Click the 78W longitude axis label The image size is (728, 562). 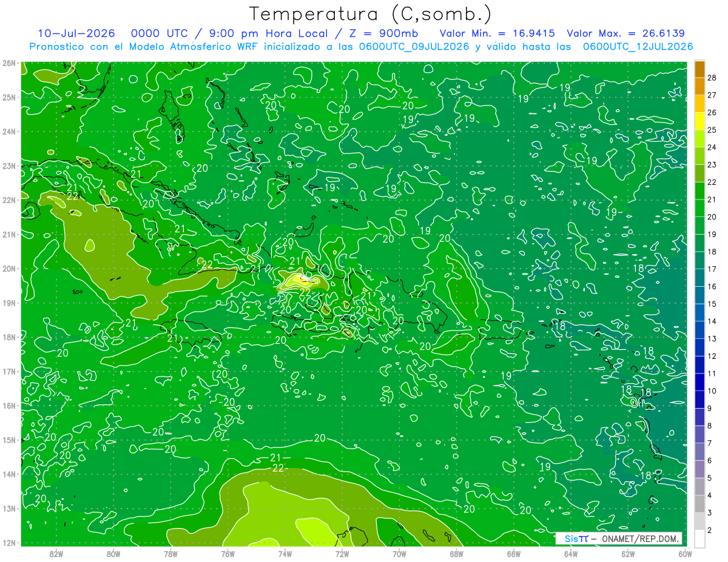tap(170, 553)
